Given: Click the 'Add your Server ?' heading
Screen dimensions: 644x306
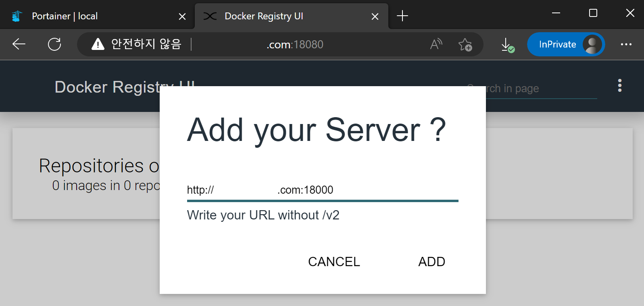Looking at the screenshot, I should 317,130.
